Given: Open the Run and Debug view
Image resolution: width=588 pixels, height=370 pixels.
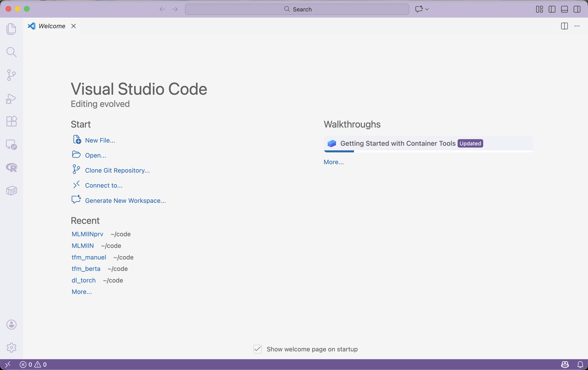Looking at the screenshot, I should pos(11,99).
